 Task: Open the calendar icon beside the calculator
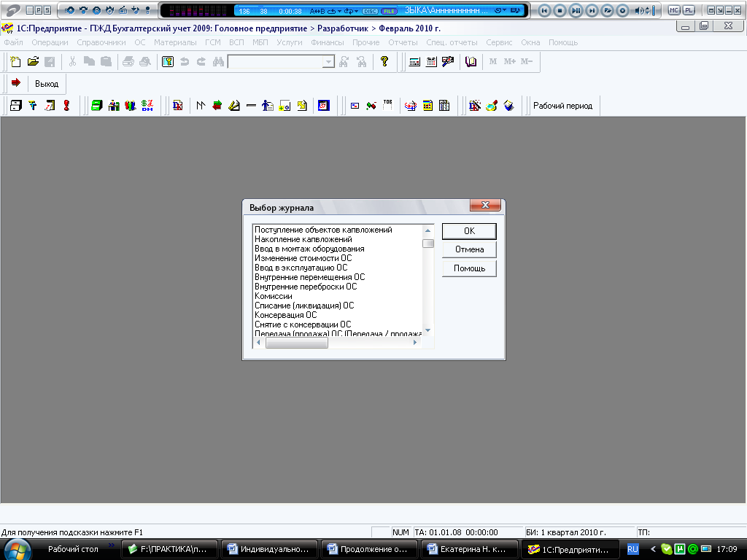431,61
